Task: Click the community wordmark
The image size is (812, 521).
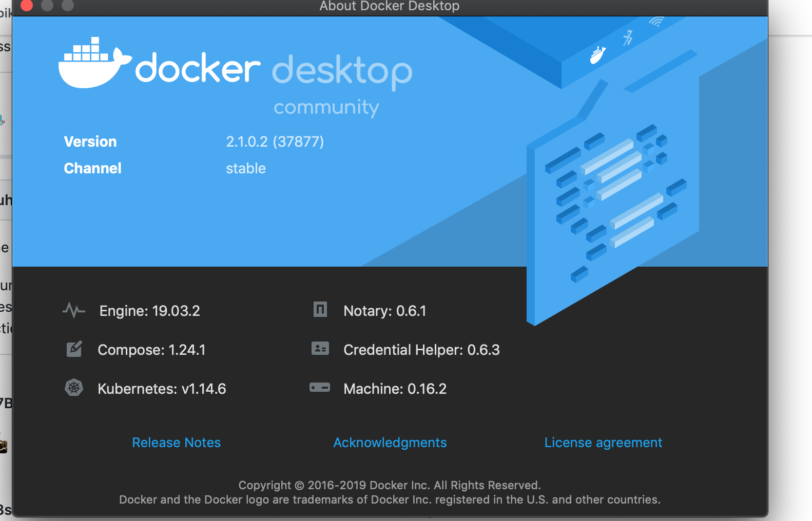Action: 326,108
